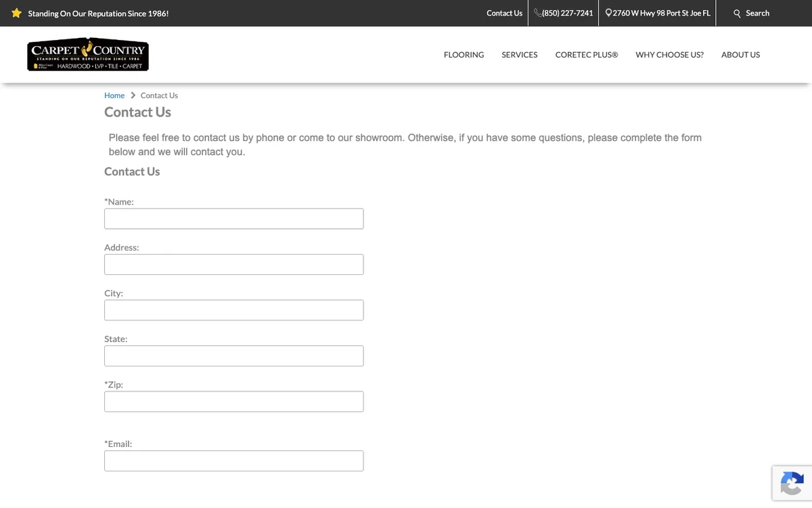
Task: Click Contact Us link in top bar
Action: click(504, 13)
